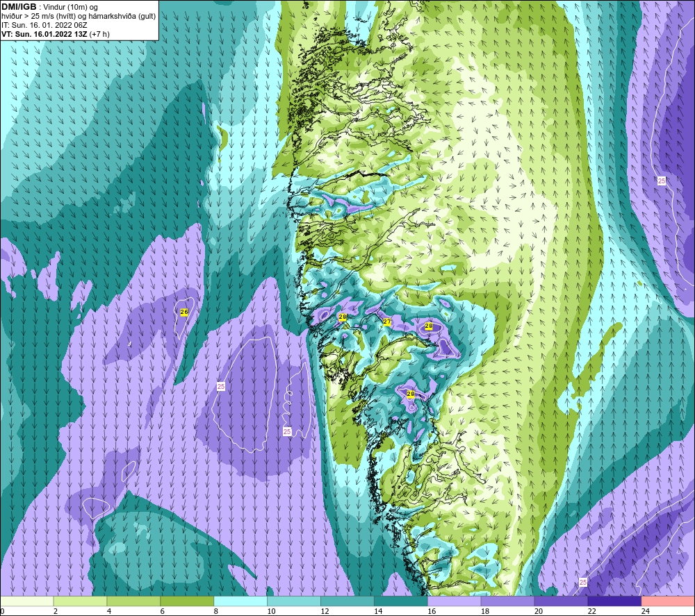Click the teal 12–14 m/s legend swatch

coord(347,601)
